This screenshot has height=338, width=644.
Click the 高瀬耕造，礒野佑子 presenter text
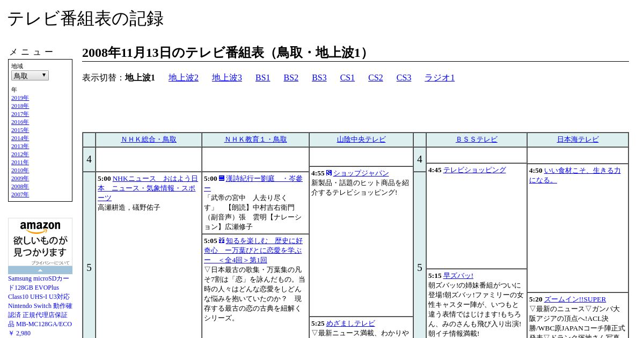pos(129,208)
